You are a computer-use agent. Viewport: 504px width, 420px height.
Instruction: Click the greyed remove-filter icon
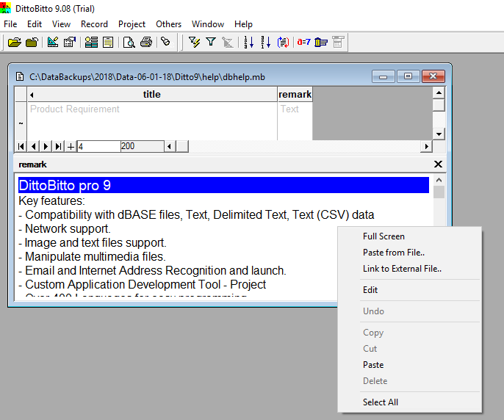tap(227, 42)
